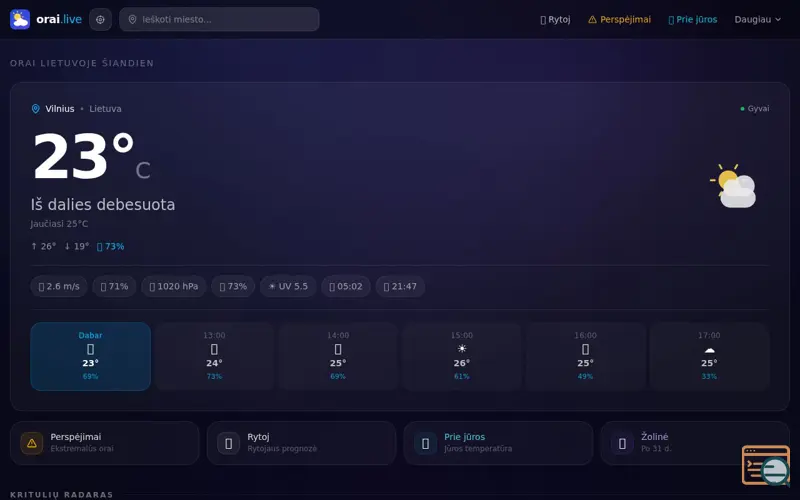Use the geolocation target button
The height and width of the screenshot is (500, 800).
pos(101,19)
